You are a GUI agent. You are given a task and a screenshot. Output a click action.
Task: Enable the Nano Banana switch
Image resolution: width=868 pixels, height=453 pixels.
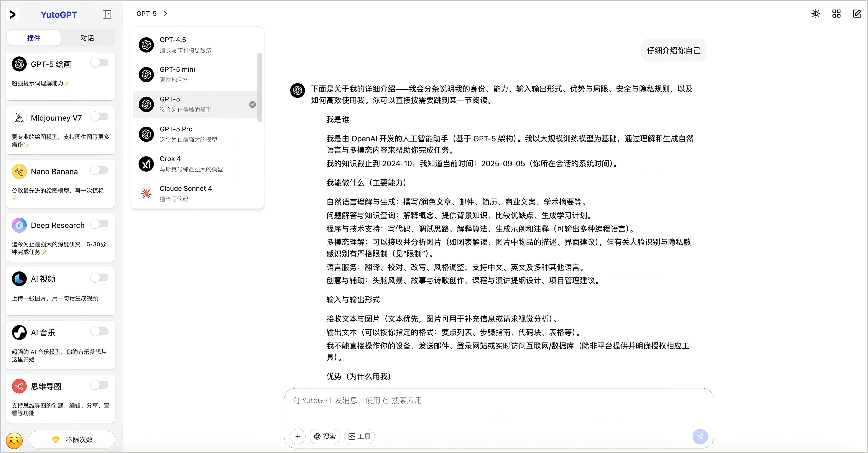(99, 170)
